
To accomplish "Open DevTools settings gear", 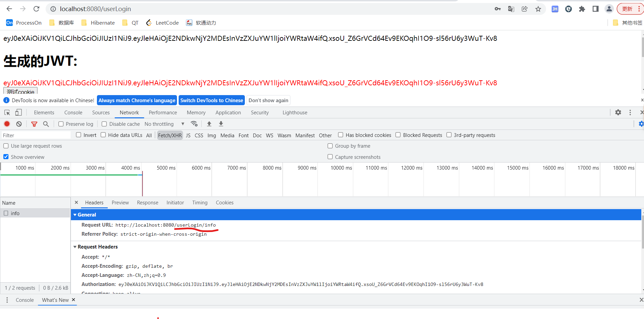I will (618, 112).
